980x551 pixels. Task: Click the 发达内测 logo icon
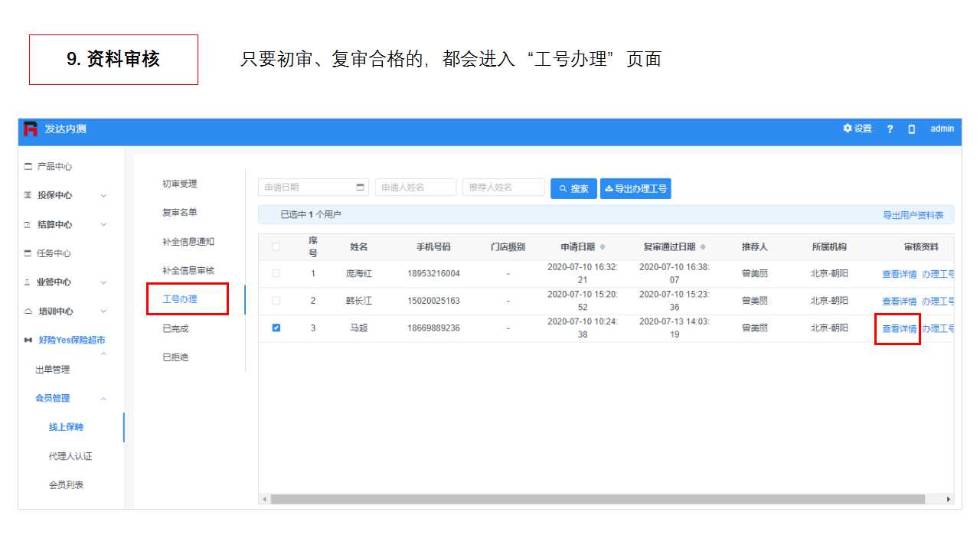[x=31, y=129]
